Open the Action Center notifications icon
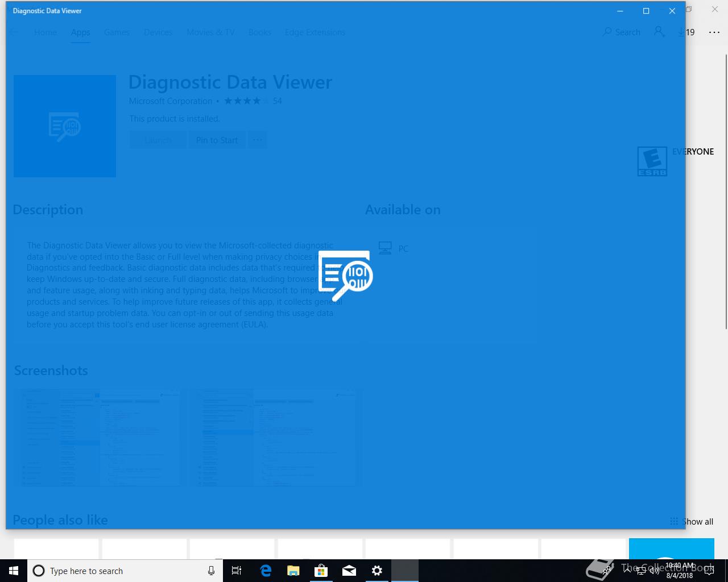 point(709,571)
